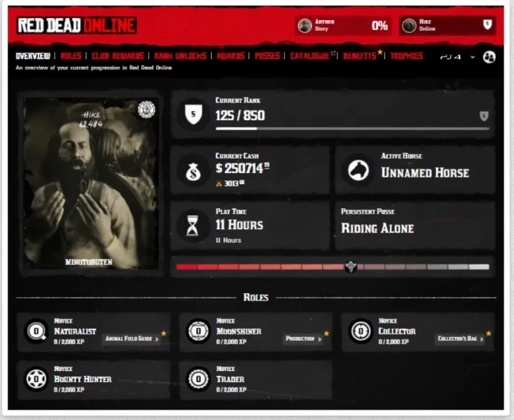The height and width of the screenshot is (420, 514).
Task: Open the PS4 platform dropdown
Action: 458,57
